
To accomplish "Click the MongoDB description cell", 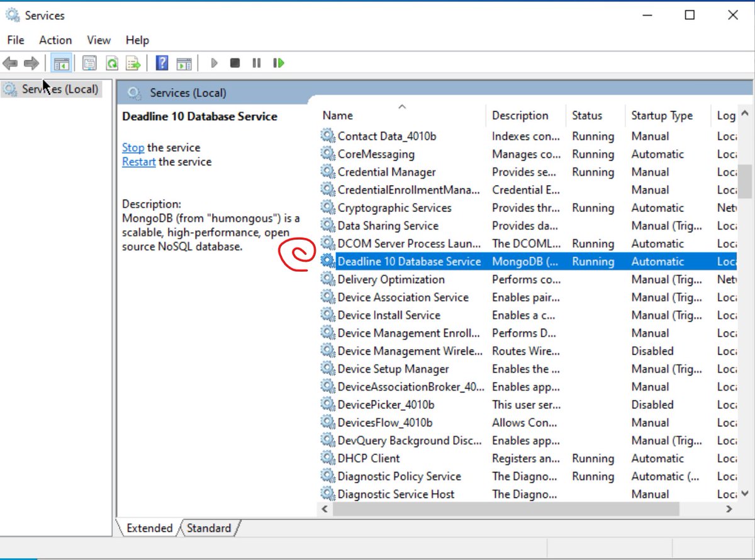I will tap(525, 261).
